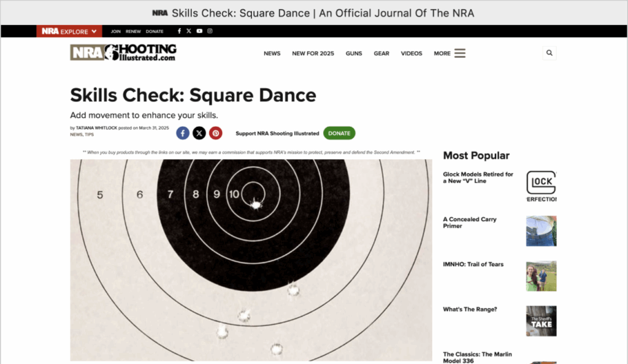
Task: Go to the GUNS section
Action: coord(354,53)
